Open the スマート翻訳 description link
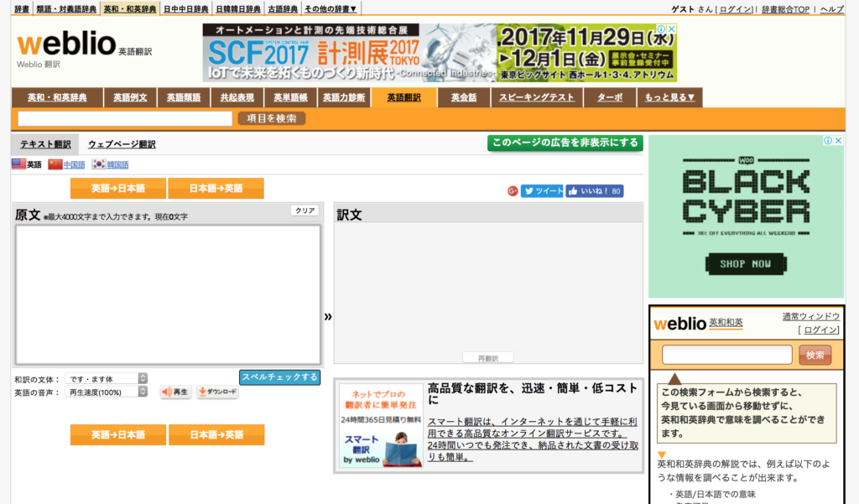This screenshot has width=859, height=504. [533, 439]
